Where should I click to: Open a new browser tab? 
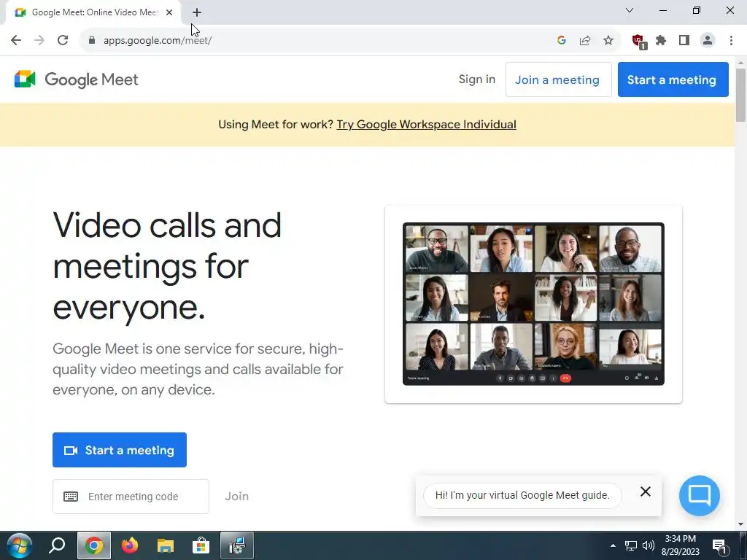coord(197,12)
